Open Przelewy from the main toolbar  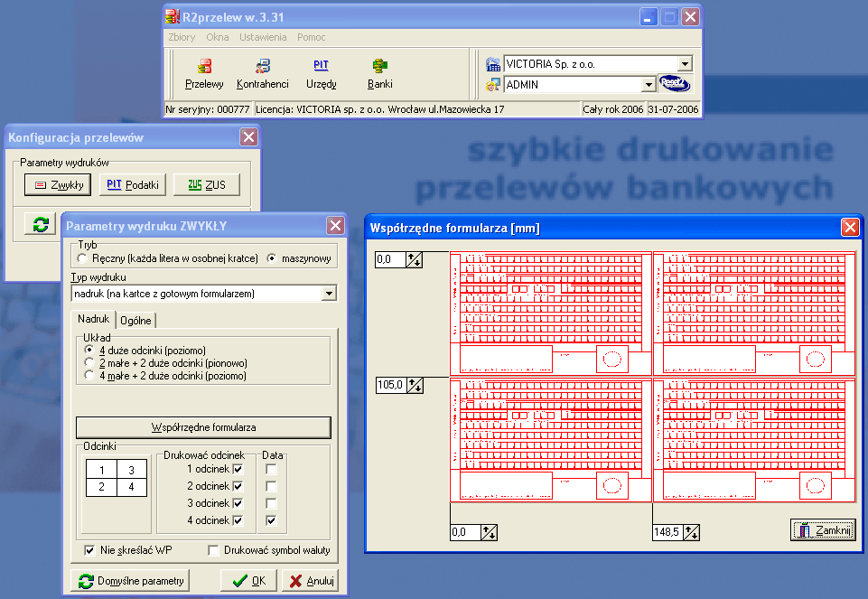204,74
